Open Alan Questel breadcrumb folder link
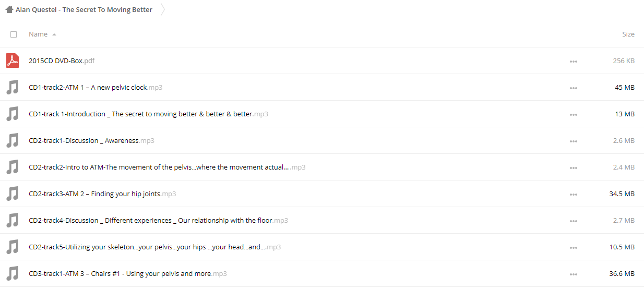 click(84, 9)
